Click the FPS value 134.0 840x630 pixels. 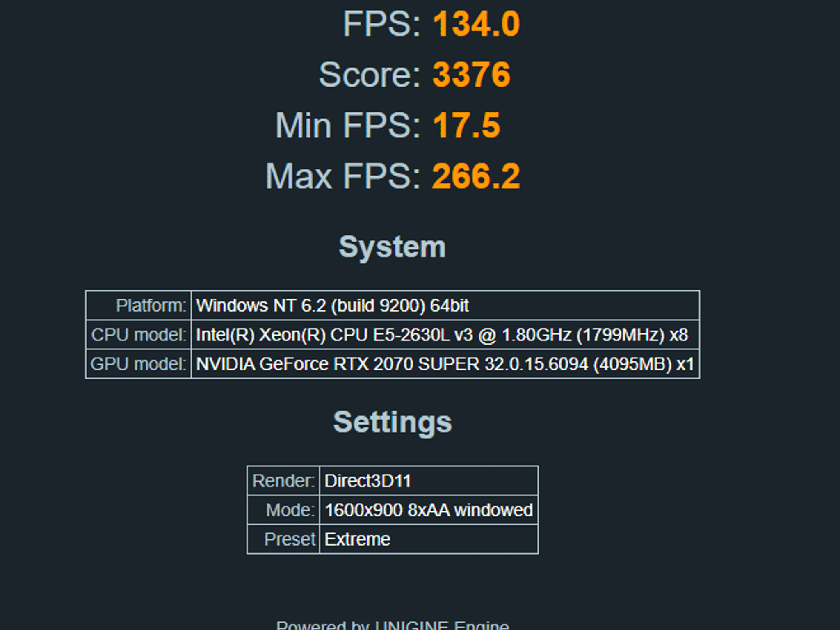pos(476,24)
